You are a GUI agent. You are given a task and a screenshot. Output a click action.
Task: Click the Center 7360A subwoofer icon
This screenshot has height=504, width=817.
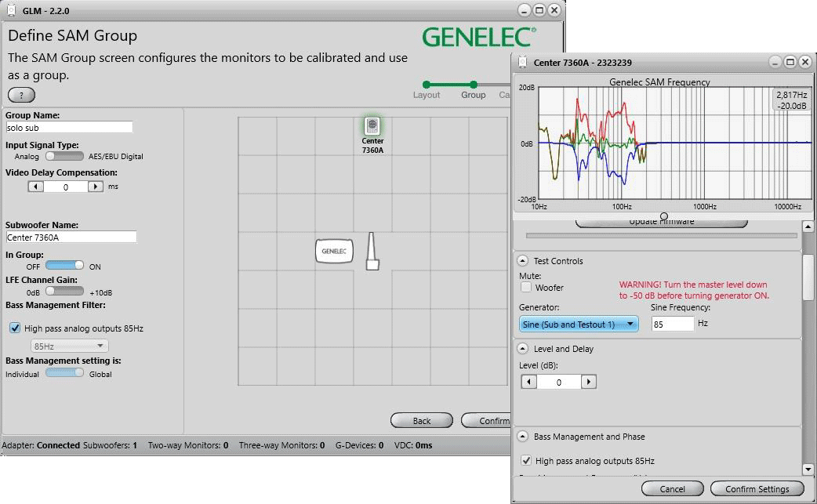pyautogui.click(x=372, y=125)
